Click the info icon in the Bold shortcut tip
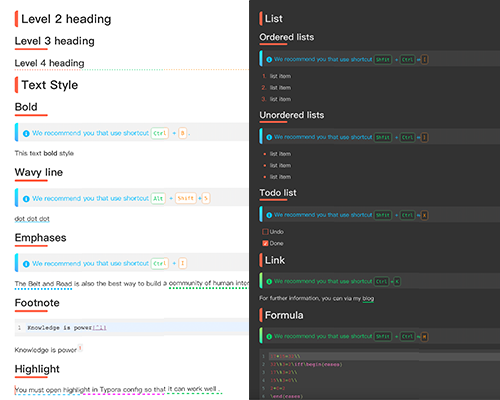The height and width of the screenshot is (400, 500). 26,133
